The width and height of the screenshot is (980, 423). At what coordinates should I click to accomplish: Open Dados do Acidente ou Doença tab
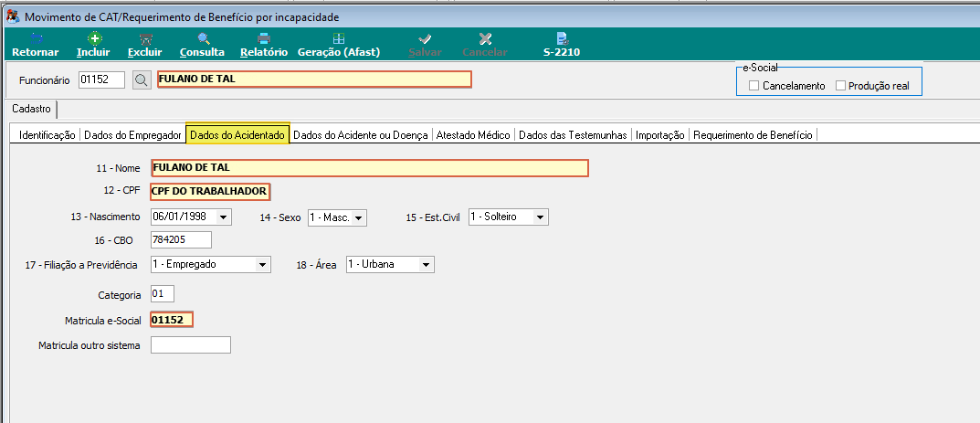point(361,134)
